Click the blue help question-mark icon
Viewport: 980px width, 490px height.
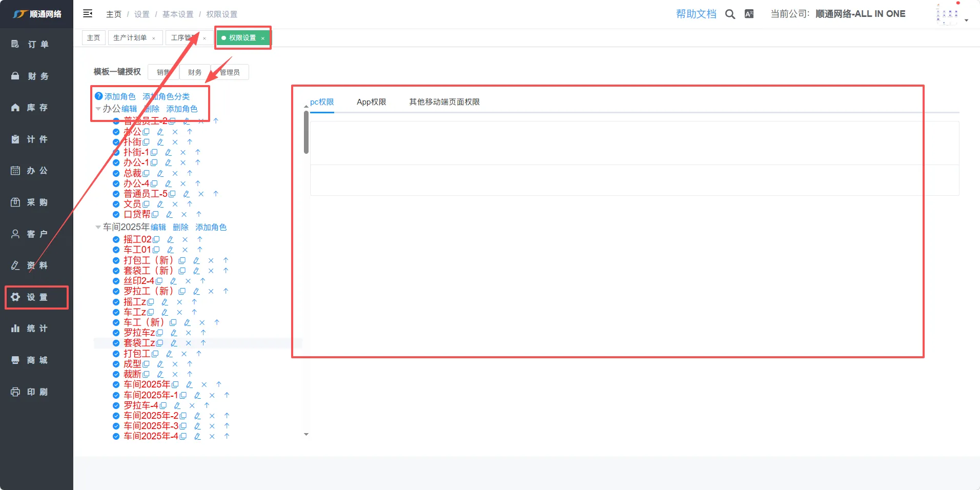coord(99,96)
